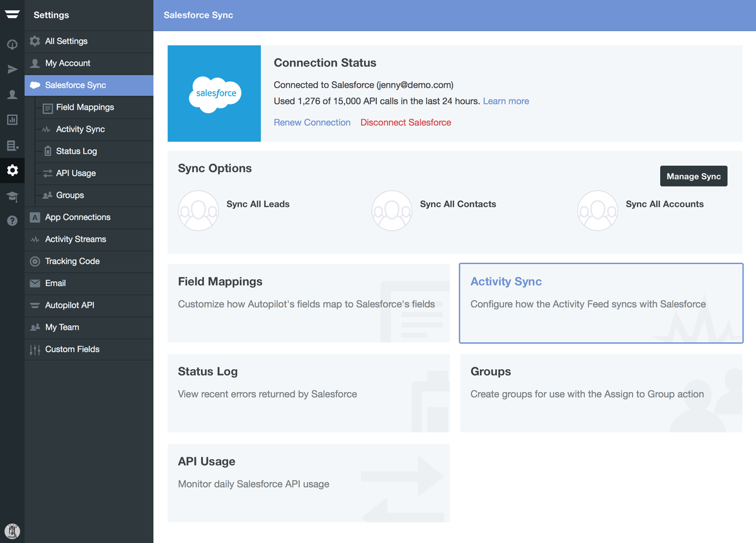
Task: Open All Settings
Action: (x=68, y=41)
